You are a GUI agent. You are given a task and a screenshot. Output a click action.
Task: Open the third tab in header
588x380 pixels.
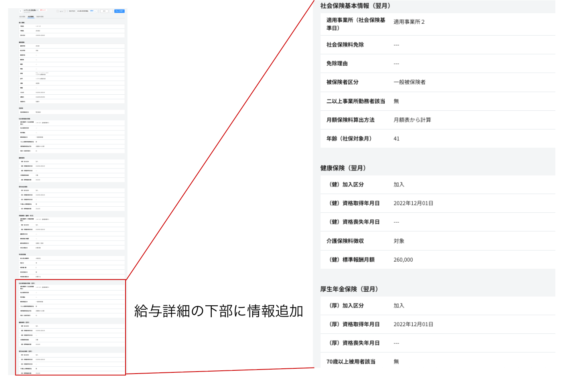(40, 16)
